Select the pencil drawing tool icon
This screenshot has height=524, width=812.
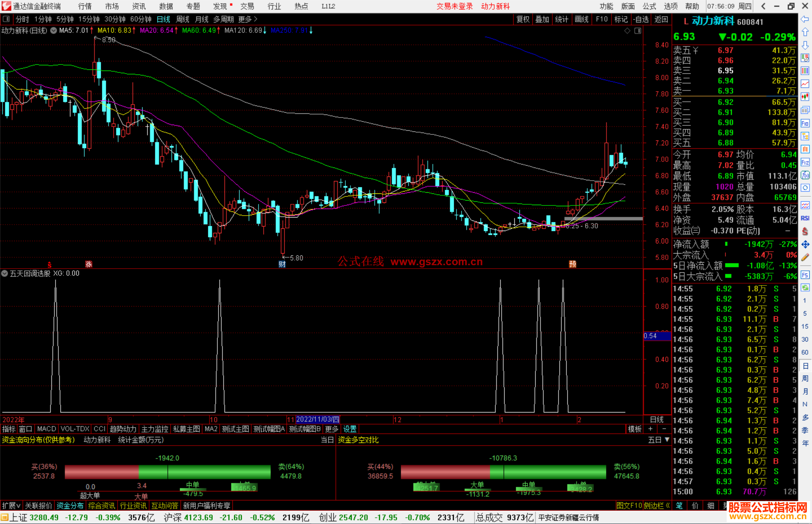[x=805, y=257]
